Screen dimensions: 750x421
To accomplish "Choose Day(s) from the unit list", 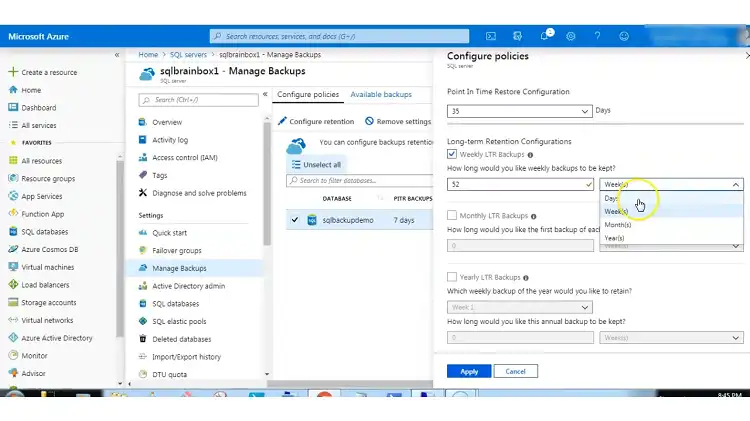I will (x=671, y=198).
